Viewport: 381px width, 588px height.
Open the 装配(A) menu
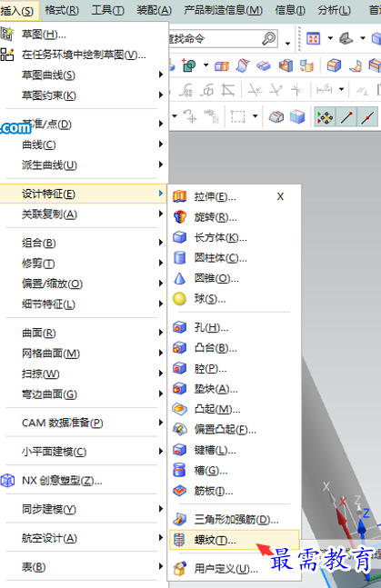(x=155, y=10)
